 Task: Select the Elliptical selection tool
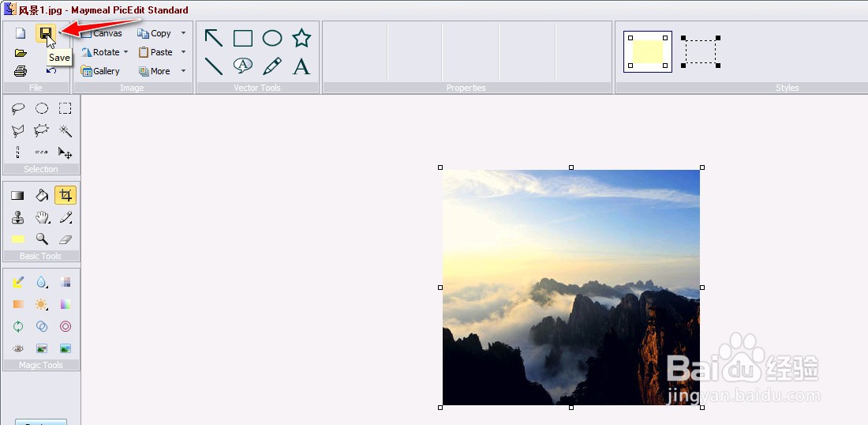tap(42, 108)
